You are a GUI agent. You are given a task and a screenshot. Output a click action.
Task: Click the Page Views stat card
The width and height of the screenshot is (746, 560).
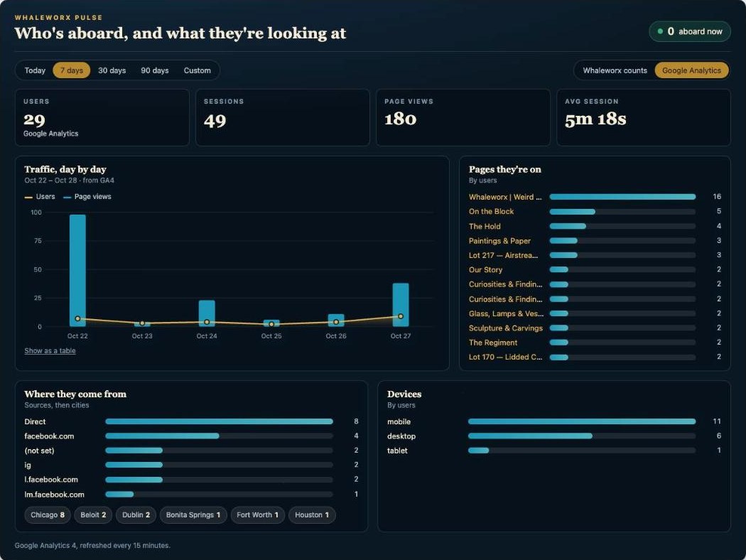tap(463, 117)
